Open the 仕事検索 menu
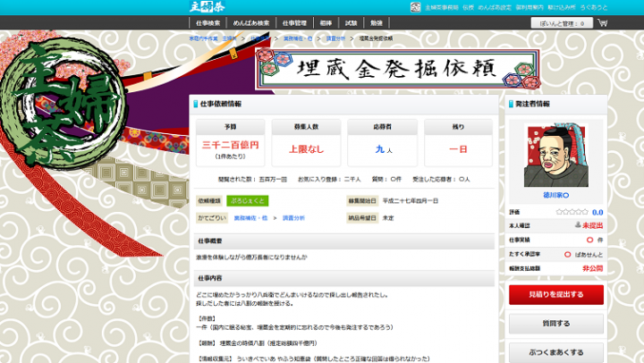 (208, 23)
